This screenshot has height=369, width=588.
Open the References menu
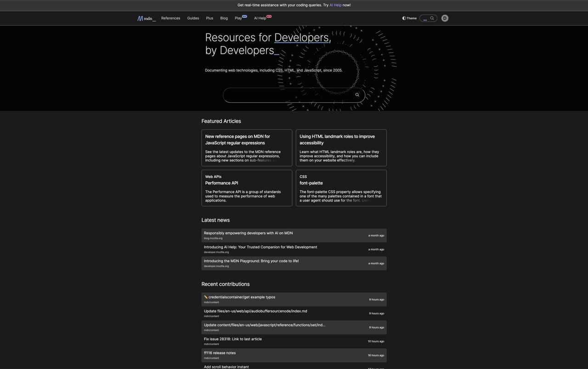pos(170,18)
